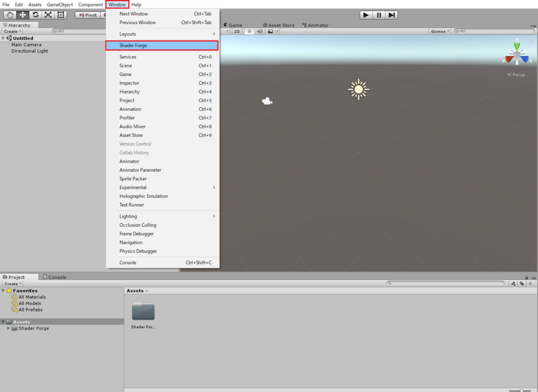Toggle the Persp projection label

(x=516, y=75)
